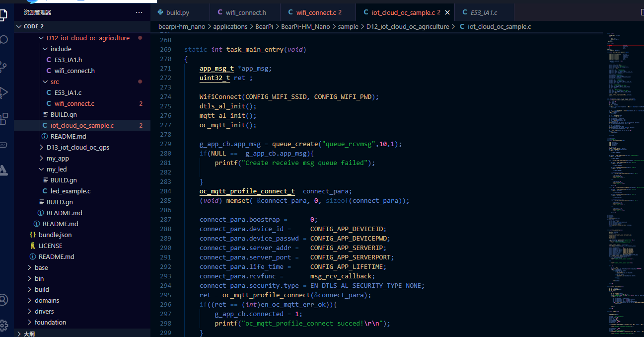Expand the base folder
This screenshot has height=337, width=644.
coord(82,267)
